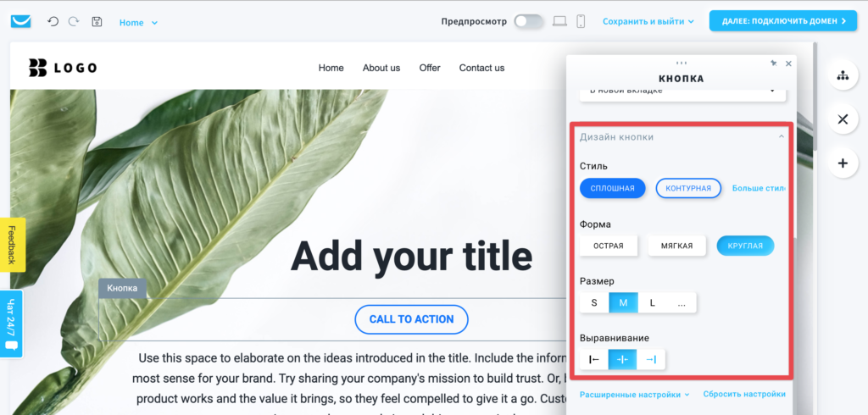Click the Home navigation menu item
This screenshot has width=868, height=415.
tap(331, 68)
